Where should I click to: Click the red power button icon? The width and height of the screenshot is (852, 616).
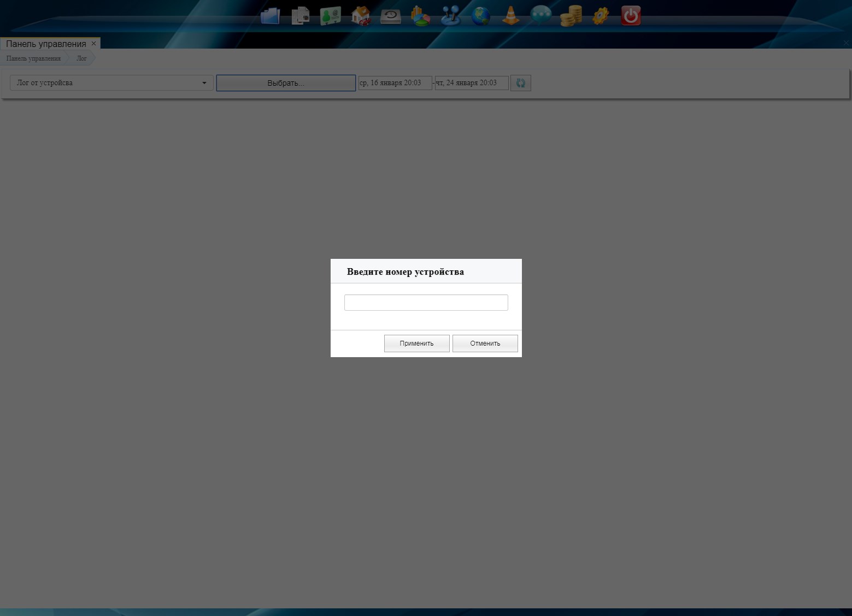(631, 16)
